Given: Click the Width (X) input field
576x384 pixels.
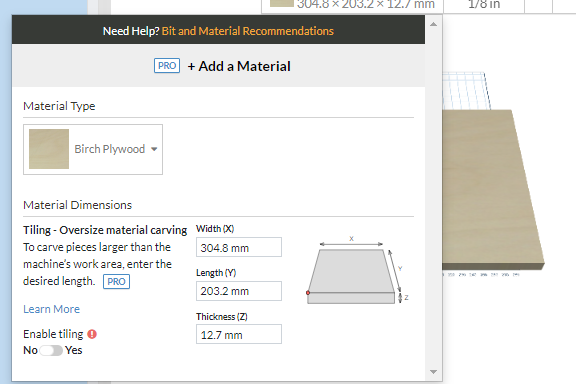Looking at the screenshot, I should (239, 247).
